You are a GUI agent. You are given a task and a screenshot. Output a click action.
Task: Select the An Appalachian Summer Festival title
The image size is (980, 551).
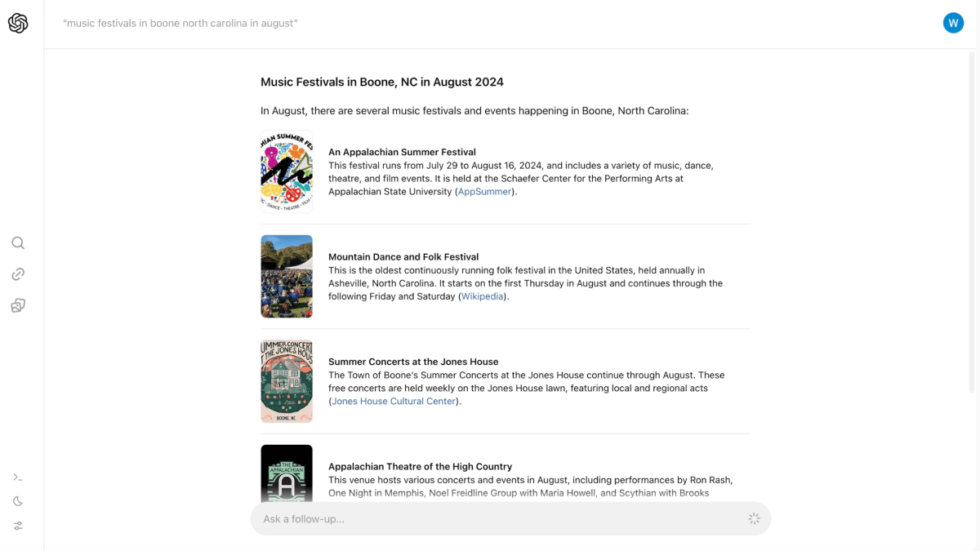pos(402,152)
